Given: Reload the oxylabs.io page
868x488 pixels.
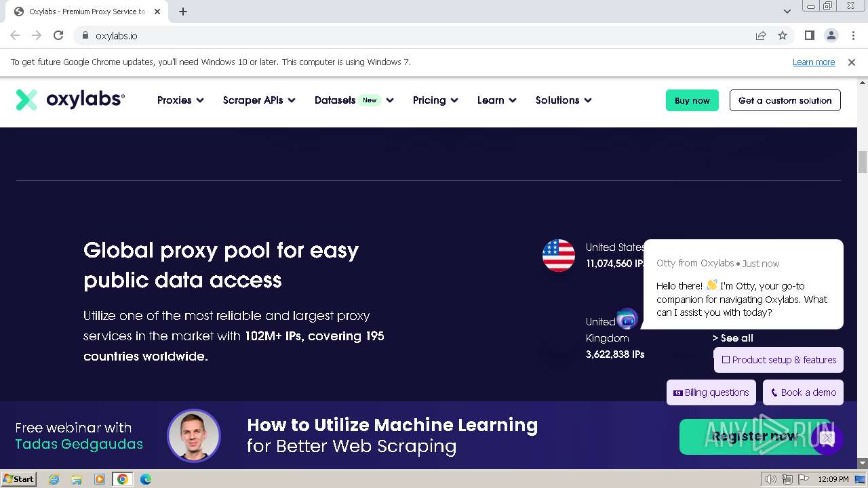Looking at the screenshot, I should point(58,35).
